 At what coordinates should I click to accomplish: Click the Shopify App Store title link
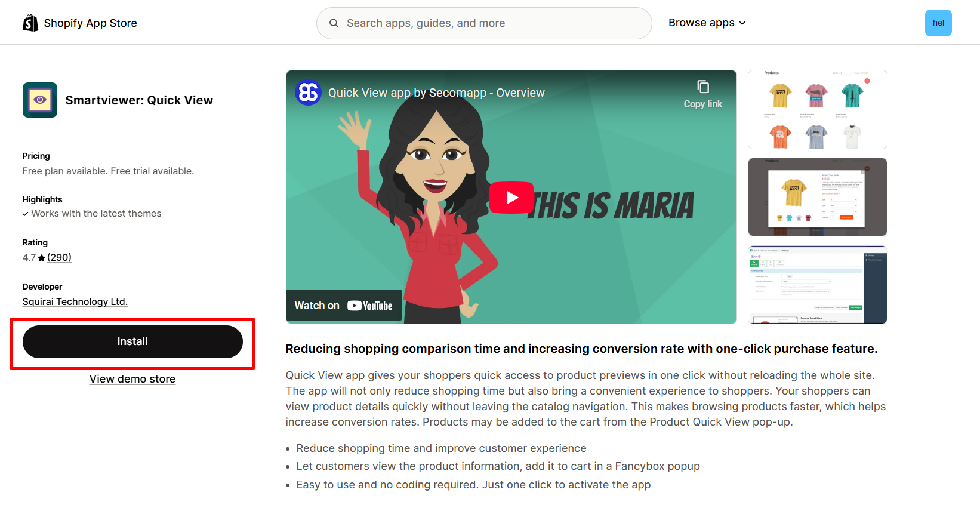click(91, 23)
